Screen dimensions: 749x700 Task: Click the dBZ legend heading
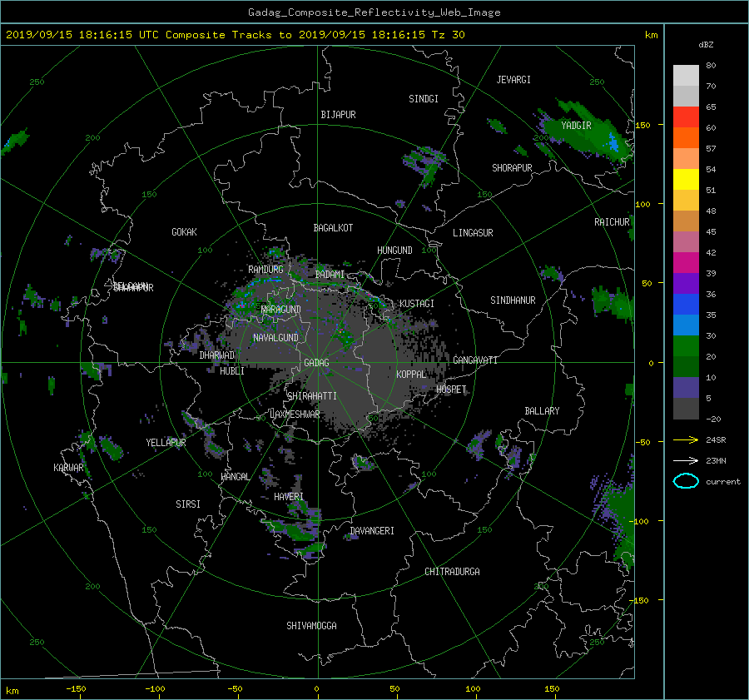706,45
